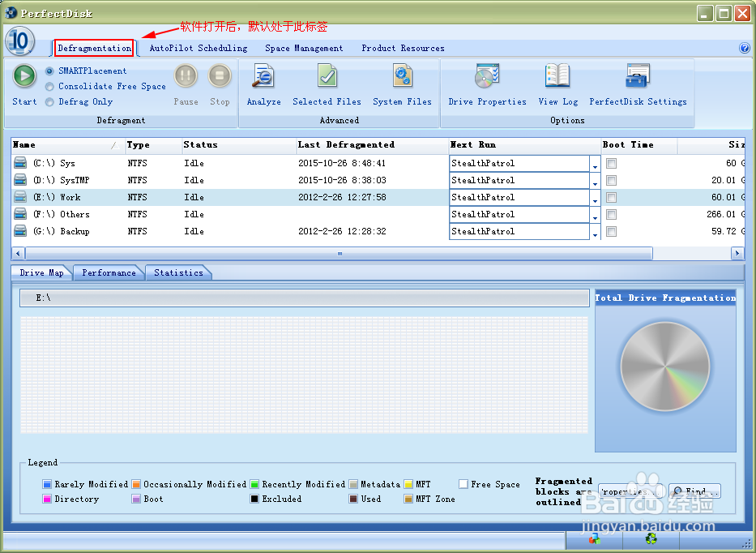Click the Rarely Modified blue legend swatch
This screenshot has width=756, height=553.
47,484
